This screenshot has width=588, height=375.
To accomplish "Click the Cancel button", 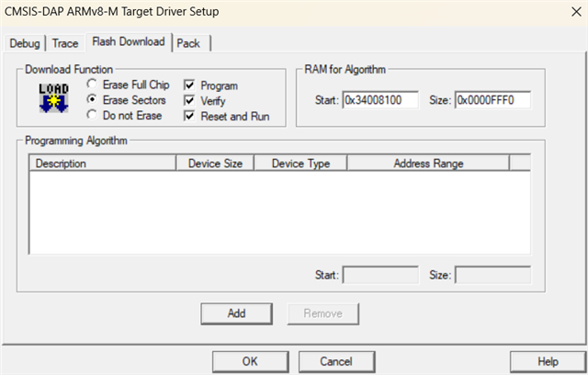I will click(336, 361).
